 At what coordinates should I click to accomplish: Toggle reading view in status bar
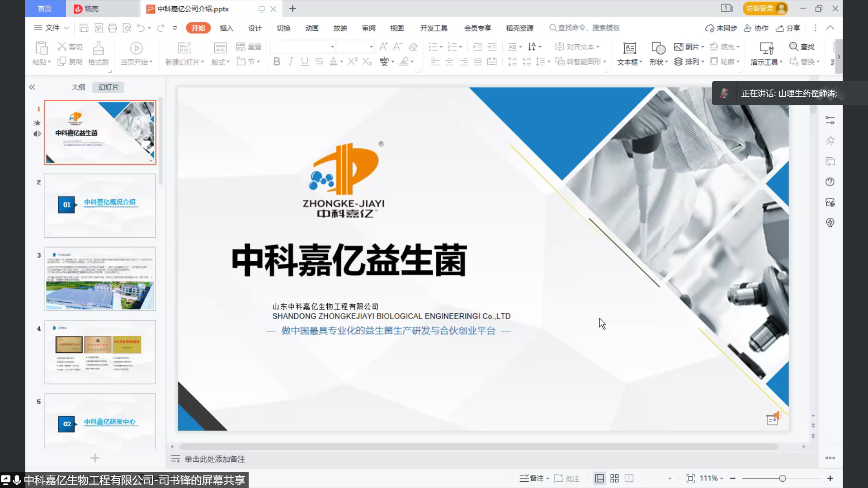[x=629, y=479]
